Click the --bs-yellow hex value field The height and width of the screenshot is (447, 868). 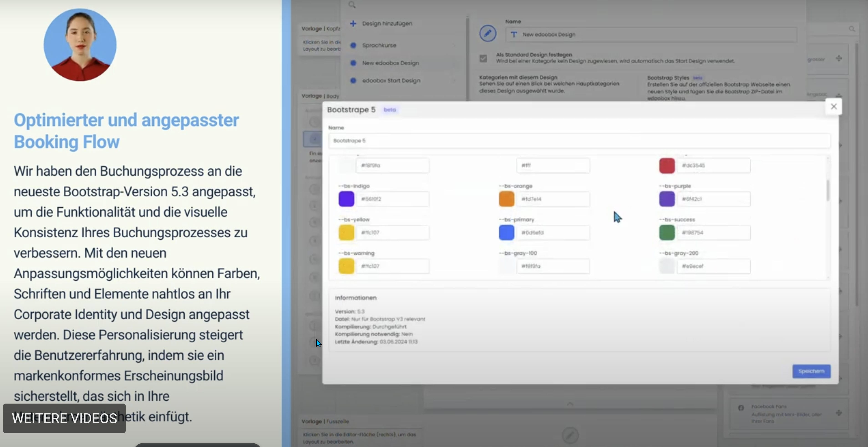click(393, 233)
